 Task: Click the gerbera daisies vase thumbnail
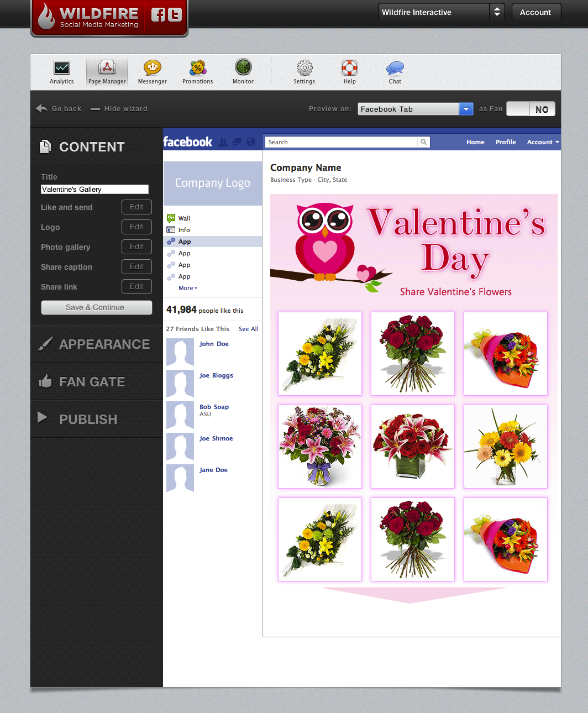[x=506, y=447]
